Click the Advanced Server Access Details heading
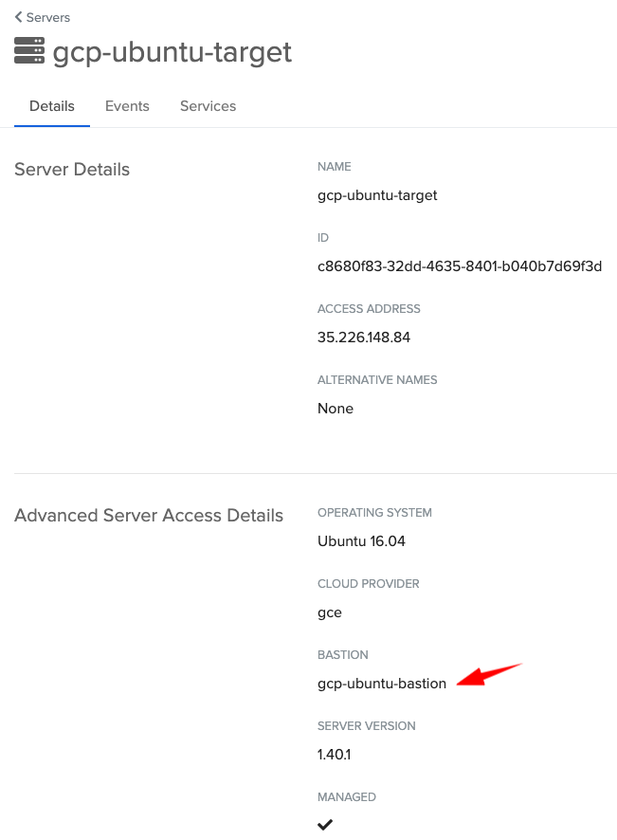The image size is (617, 840). click(149, 516)
